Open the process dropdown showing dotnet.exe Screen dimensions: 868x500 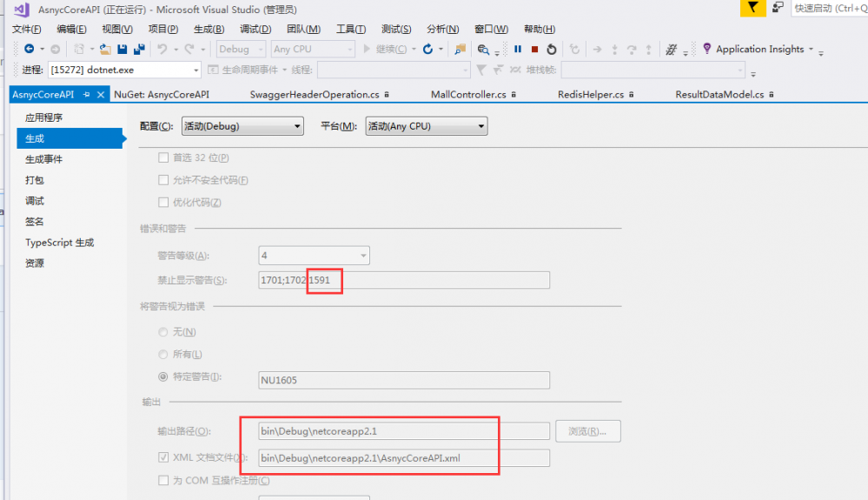(x=124, y=70)
